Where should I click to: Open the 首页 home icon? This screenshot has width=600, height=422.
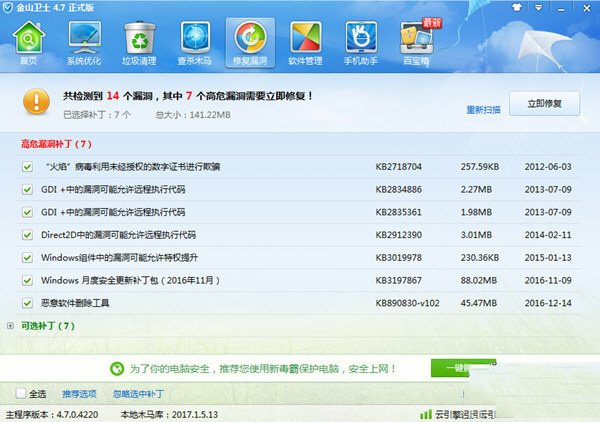[29, 43]
